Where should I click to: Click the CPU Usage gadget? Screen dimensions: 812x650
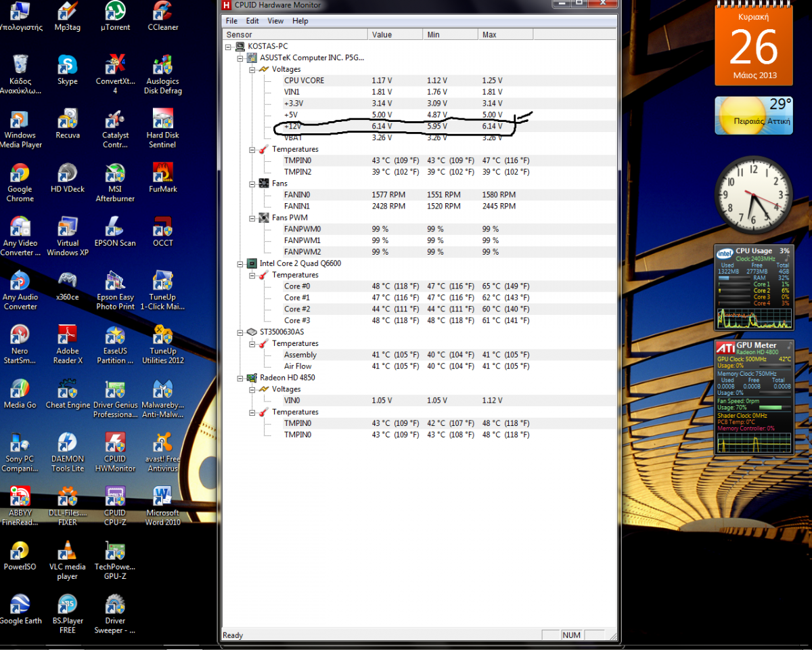tap(754, 287)
